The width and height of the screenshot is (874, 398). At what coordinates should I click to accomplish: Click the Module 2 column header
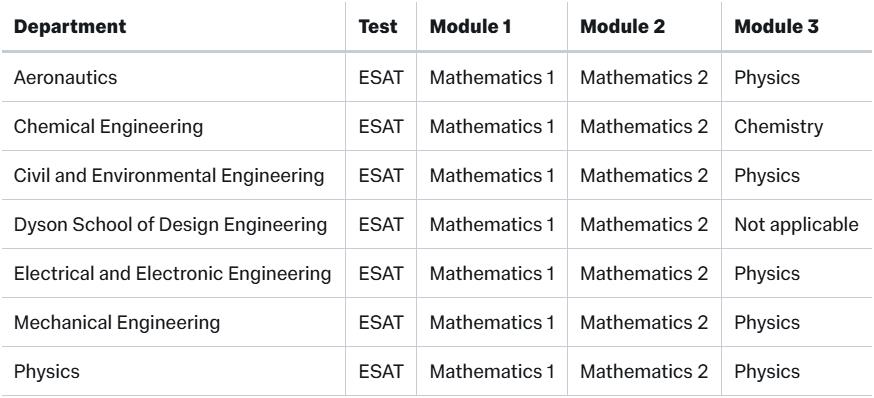[x=623, y=27]
